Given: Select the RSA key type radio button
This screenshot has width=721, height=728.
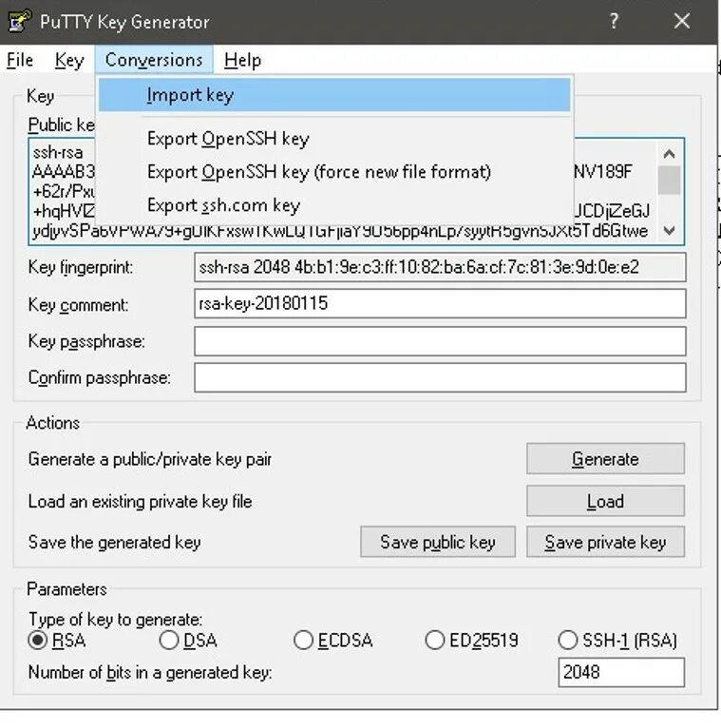Looking at the screenshot, I should point(38,641).
